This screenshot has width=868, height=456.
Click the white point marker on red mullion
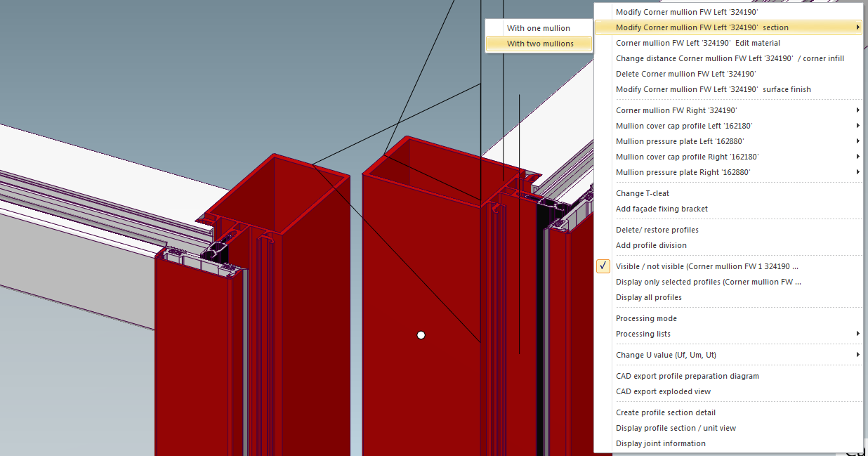pos(421,335)
